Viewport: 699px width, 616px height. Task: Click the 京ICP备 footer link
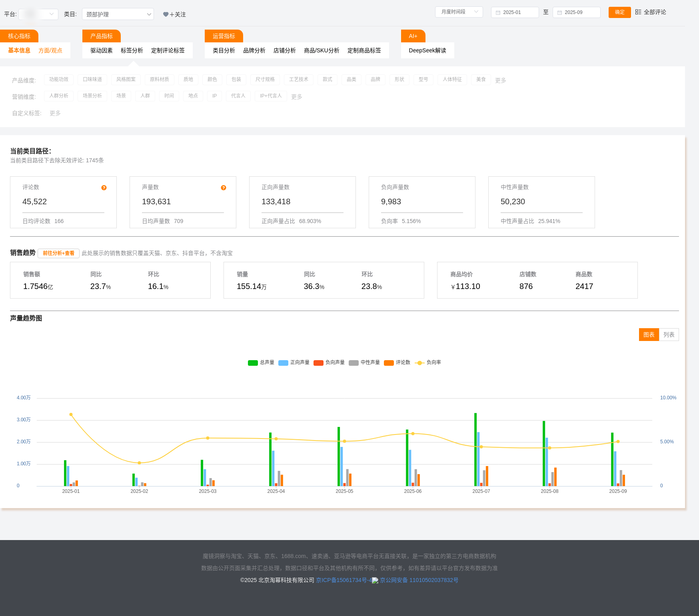[x=344, y=580]
